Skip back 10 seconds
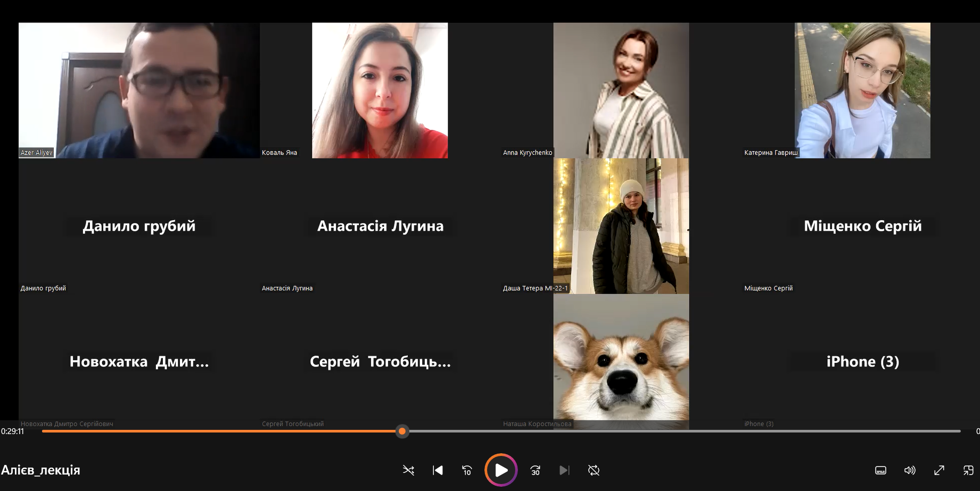The width and height of the screenshot is (980, 491). point(467,470)
